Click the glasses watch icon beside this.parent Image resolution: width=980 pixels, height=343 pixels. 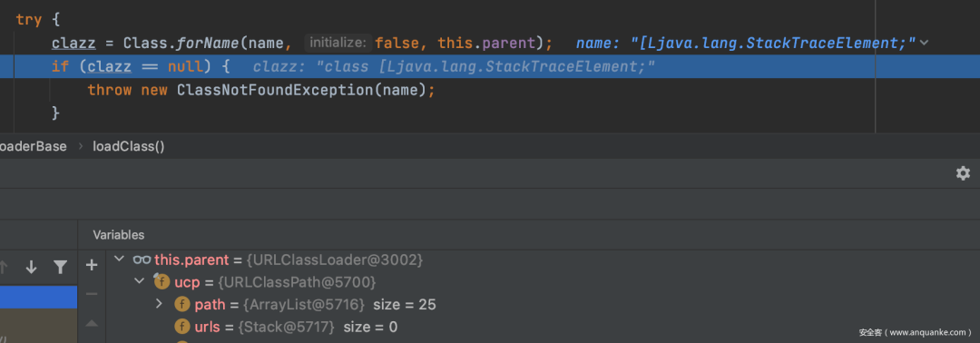(142, 260)
